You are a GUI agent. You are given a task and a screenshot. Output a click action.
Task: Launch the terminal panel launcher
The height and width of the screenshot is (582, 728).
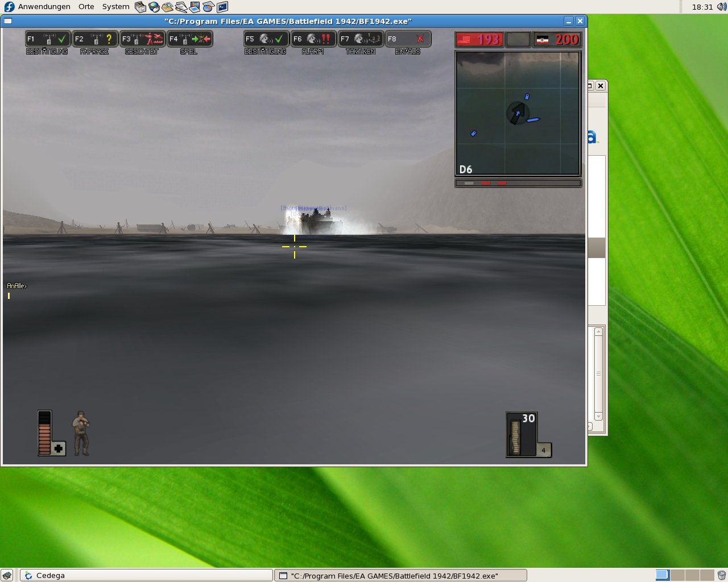click(x=222, y=7)
